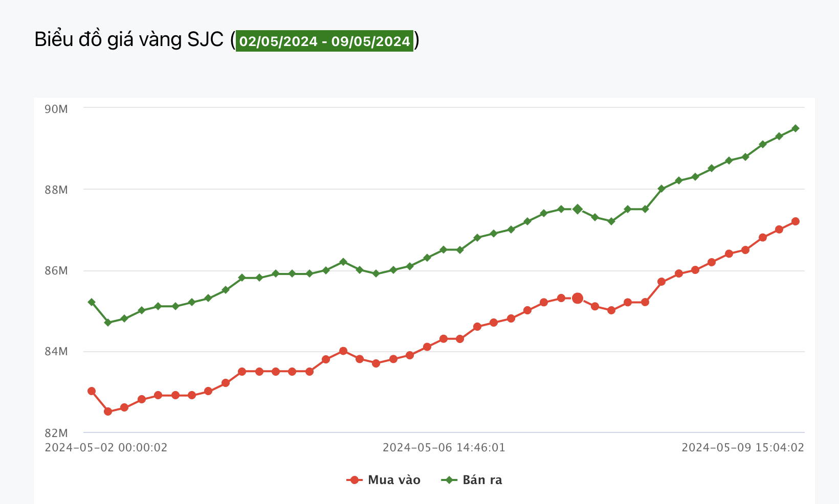Open the 02/05/2024 - 09/05/2024 date range picker

(324, 41)
